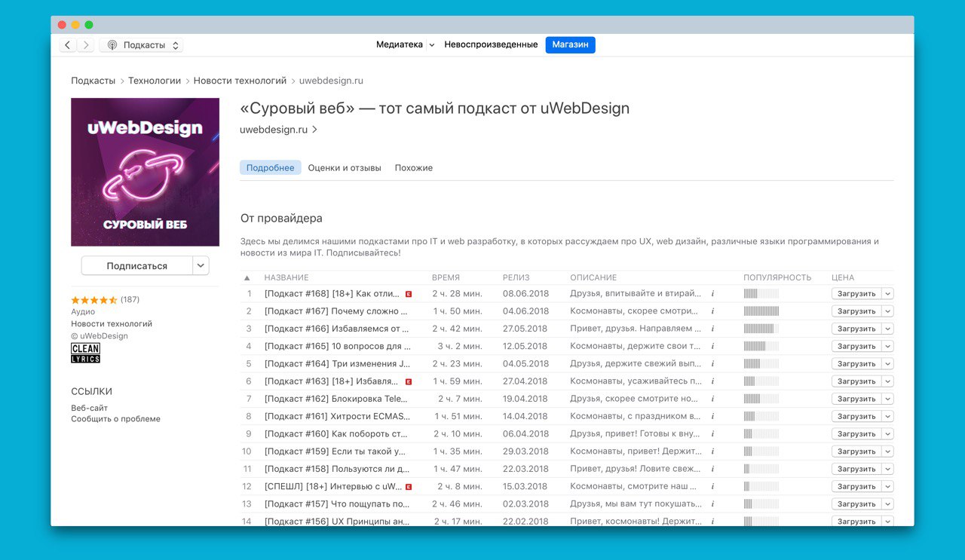Click popularity bar of Подкаст #160

point(761,434)
